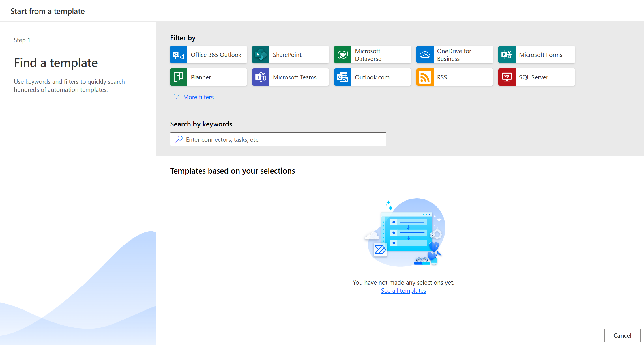Click the SharePoint connector icon
Screen dimensions: 644x345
point(260,55)
